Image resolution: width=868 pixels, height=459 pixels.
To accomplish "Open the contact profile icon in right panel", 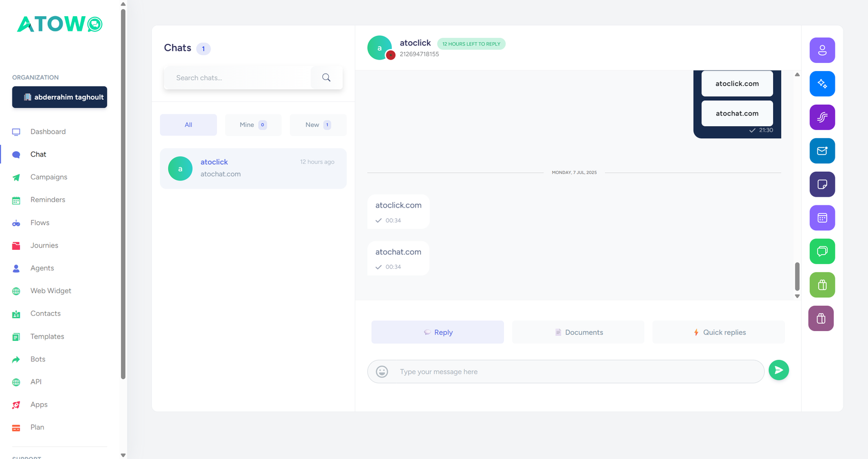I will [822, 50].
